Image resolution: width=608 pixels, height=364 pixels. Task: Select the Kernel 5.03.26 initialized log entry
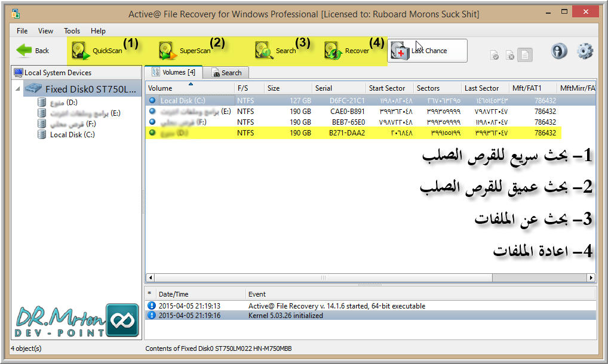tap(371, 316)
